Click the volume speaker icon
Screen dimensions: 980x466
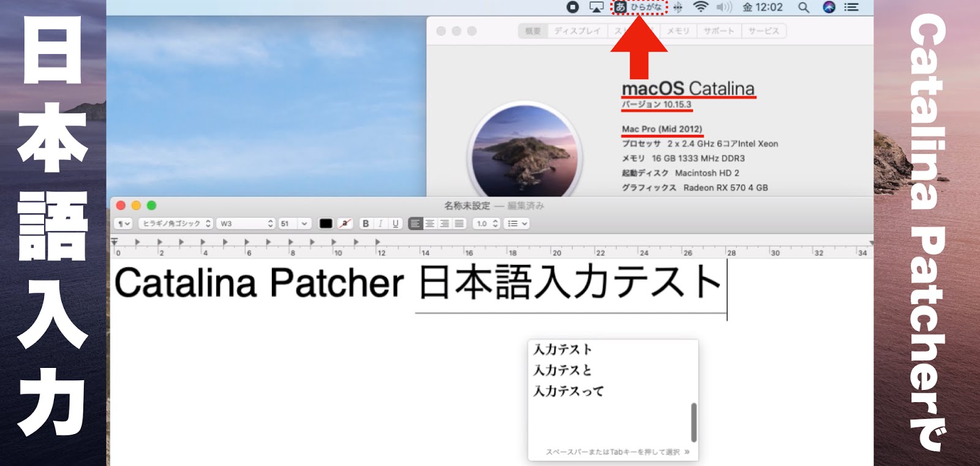point(724,7)
